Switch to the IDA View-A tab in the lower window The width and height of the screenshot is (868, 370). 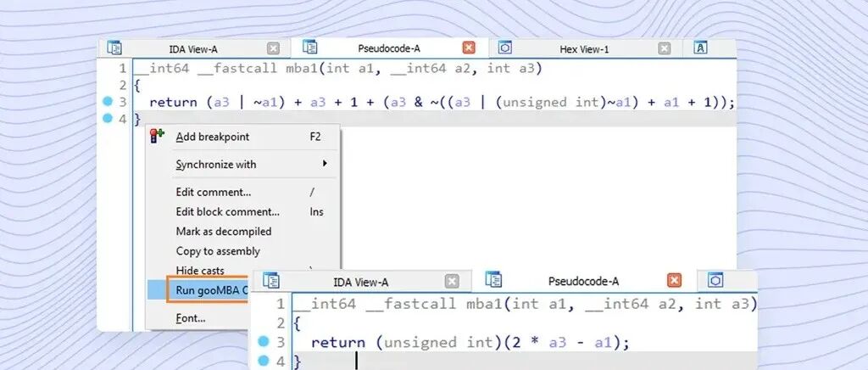(x=361, y=283)
